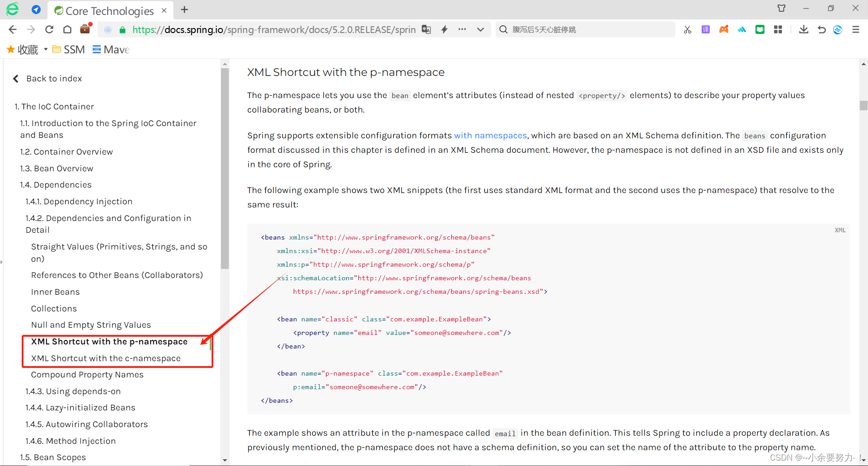This screenshot has width=868, height=466.
Task: Select the Core Technologies tab
Action: [110, 10]
